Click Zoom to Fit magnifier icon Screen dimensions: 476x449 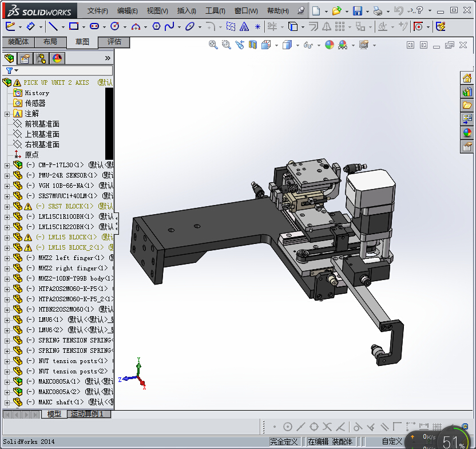213,45
